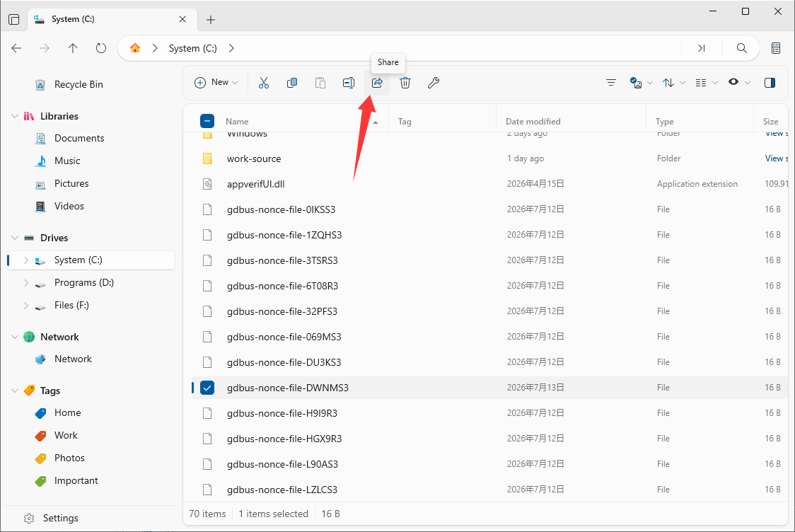This screenshot has height=532, width=795.
Task: Collapse the Network section
Action: click(x=15, y=337)
